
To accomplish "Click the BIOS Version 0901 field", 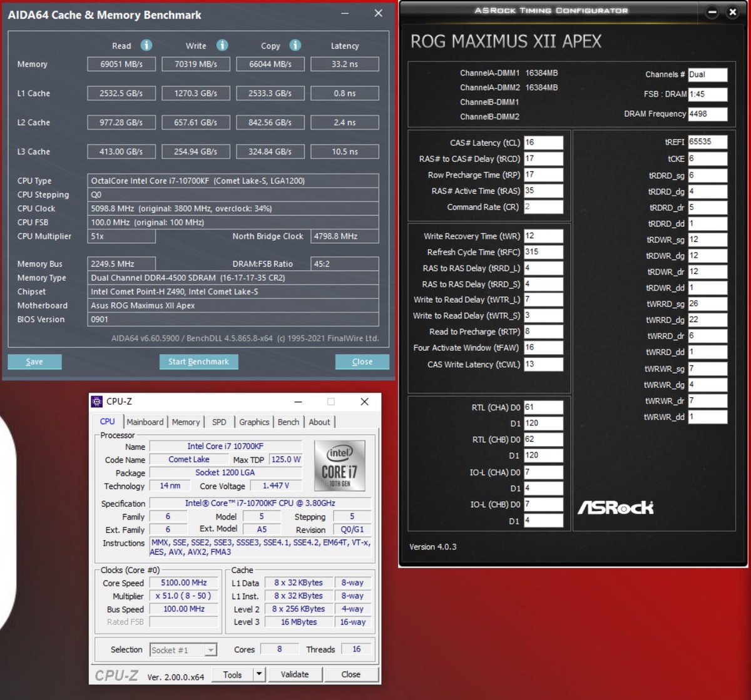I will click(x=233, y=319).
